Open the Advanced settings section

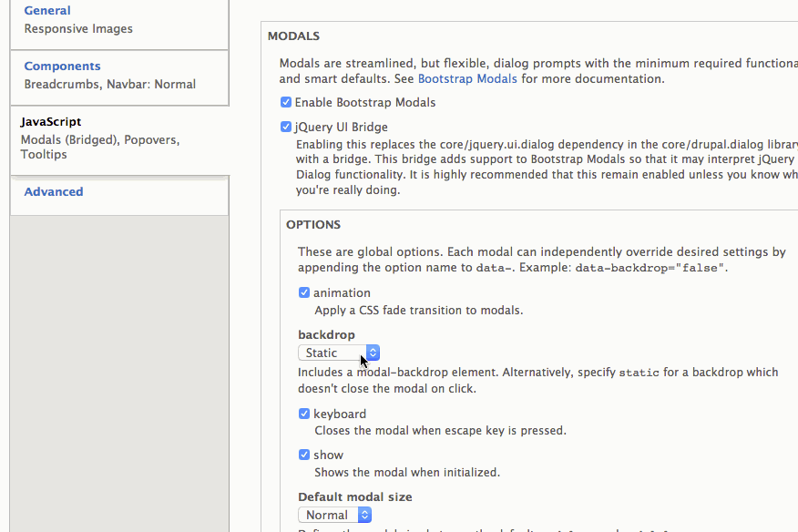coord(53,191)
